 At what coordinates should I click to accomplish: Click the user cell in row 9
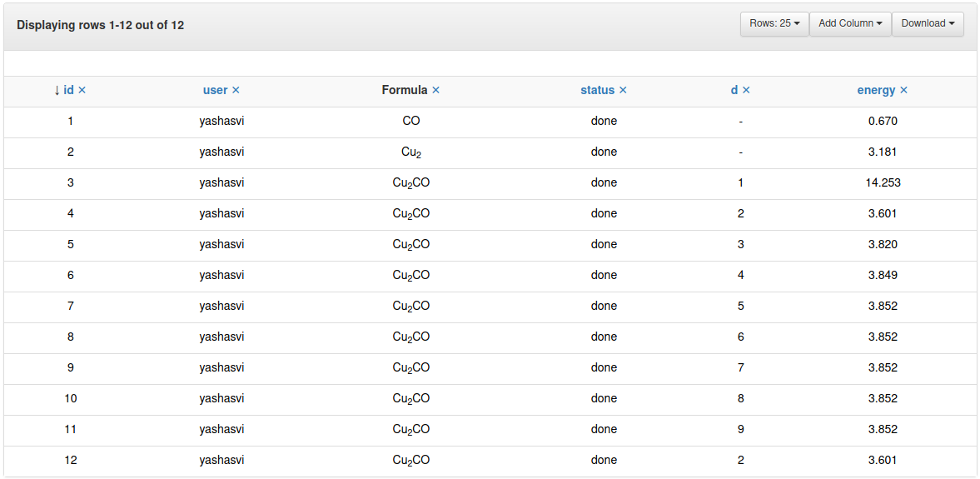(x=221, y=367)
